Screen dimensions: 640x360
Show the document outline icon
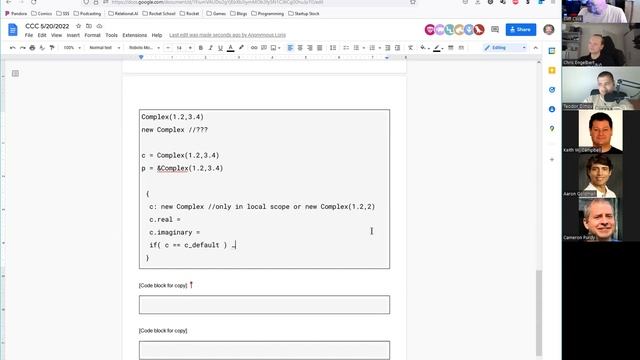pyautogui.click(x=16, y=73)
